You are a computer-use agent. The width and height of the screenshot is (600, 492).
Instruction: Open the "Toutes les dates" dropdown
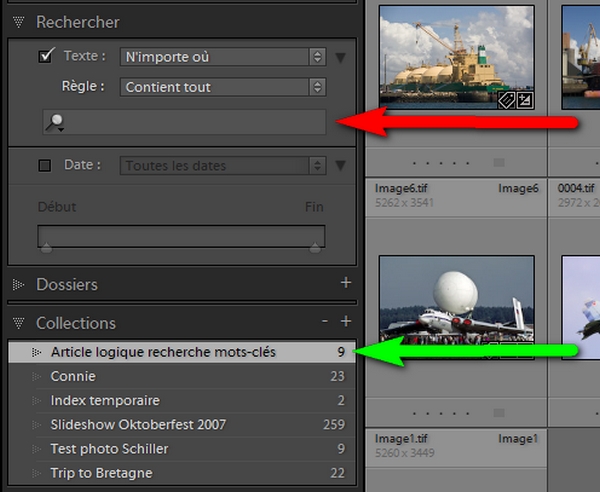pos(222,165)
